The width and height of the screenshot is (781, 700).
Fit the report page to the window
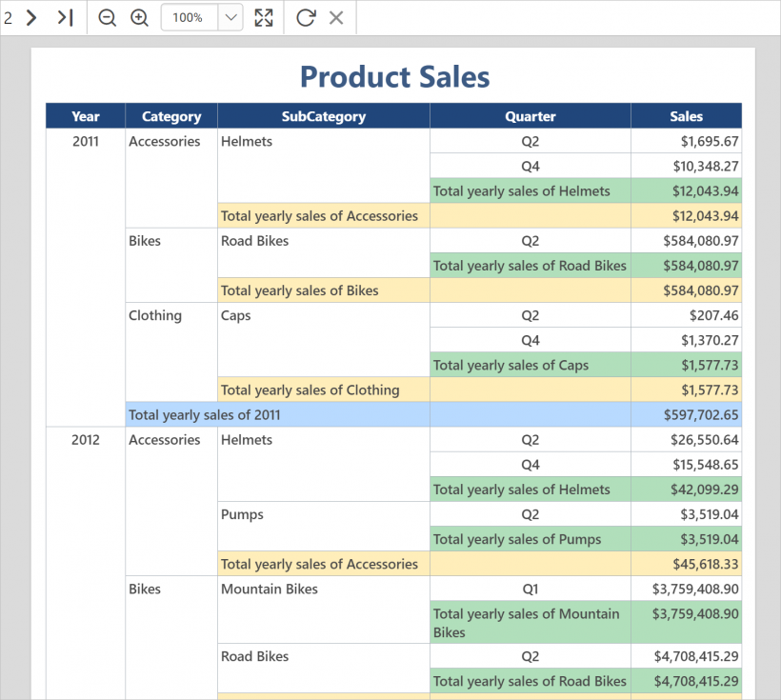(x=264, y=17)
